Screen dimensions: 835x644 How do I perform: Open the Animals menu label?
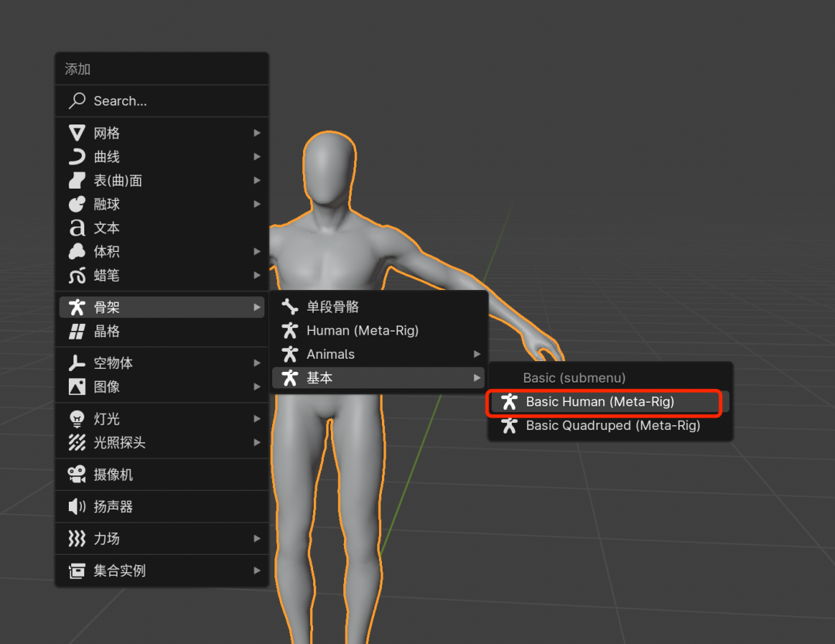[331, 354]
